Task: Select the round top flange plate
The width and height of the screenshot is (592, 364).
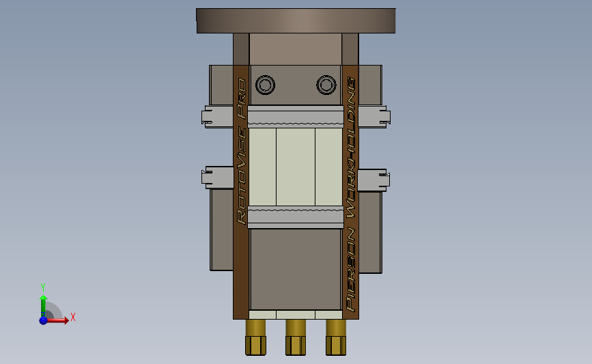Action: (296, 20)
